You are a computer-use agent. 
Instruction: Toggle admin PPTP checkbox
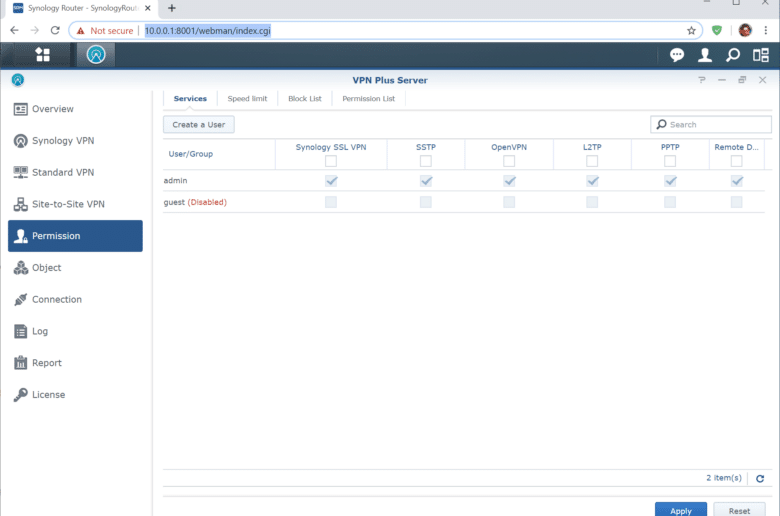point(670,181)
